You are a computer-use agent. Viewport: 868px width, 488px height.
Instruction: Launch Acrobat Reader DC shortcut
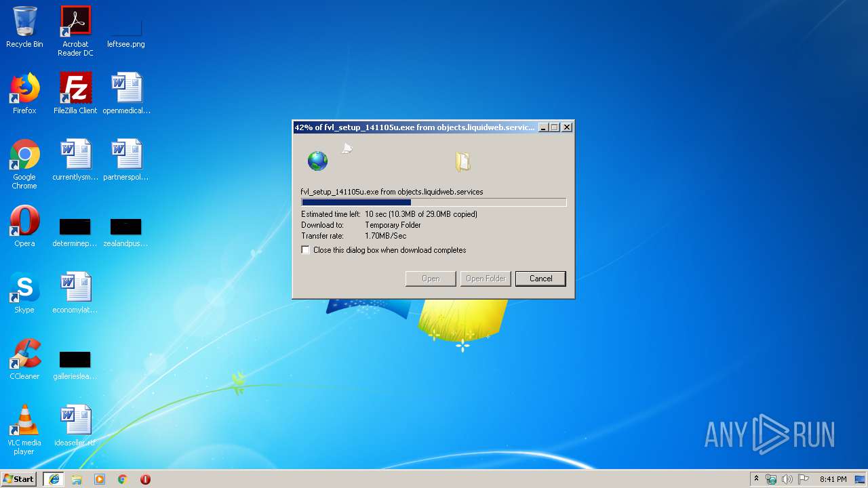[x=75, y=30]
